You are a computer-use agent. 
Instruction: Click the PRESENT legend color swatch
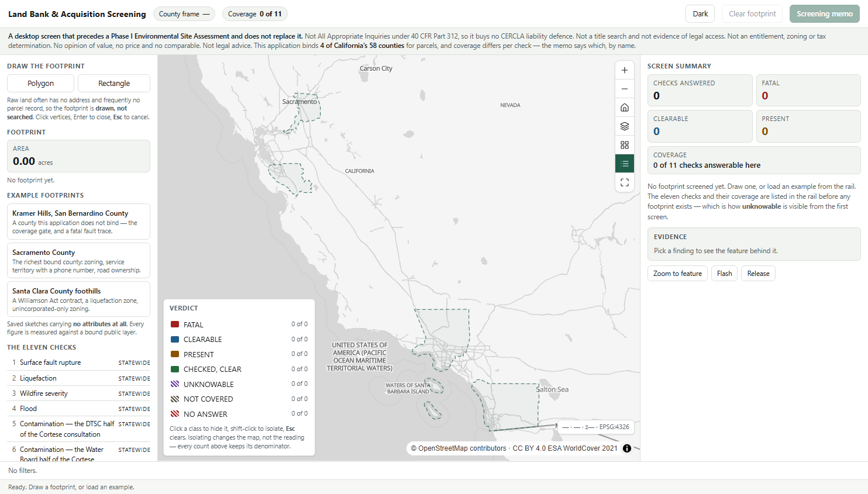[175, 354]
